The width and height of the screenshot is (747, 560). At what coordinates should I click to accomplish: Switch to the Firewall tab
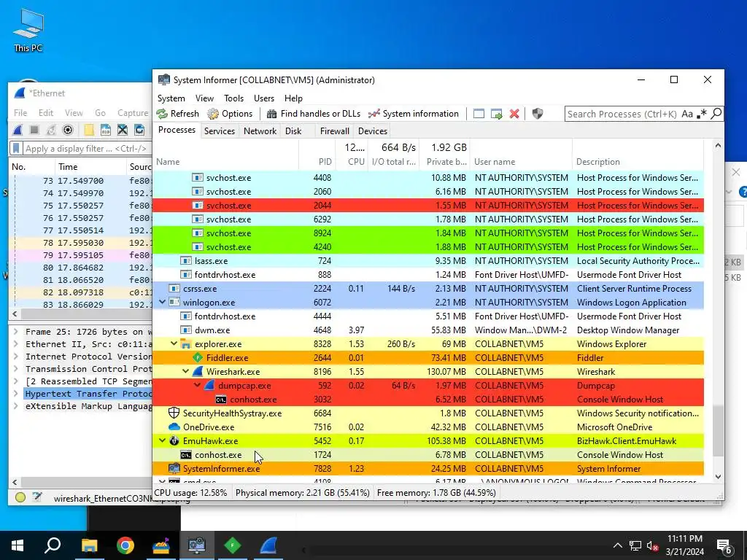(x=334, y=131)
